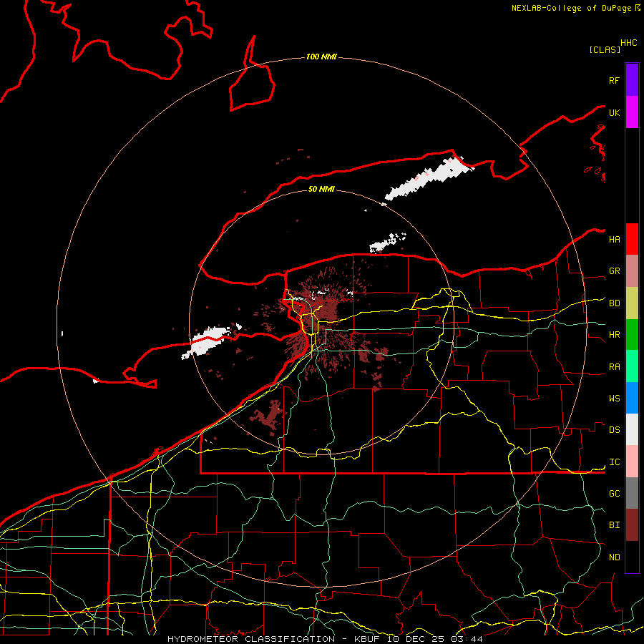Viewport: 644px width, 644px height.
Task: Click the gray GC legend swatch
Action: (x=632, y=493)
